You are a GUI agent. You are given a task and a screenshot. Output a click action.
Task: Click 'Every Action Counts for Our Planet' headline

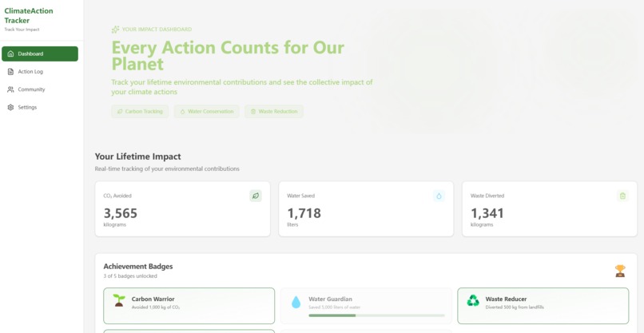[228, 56]
